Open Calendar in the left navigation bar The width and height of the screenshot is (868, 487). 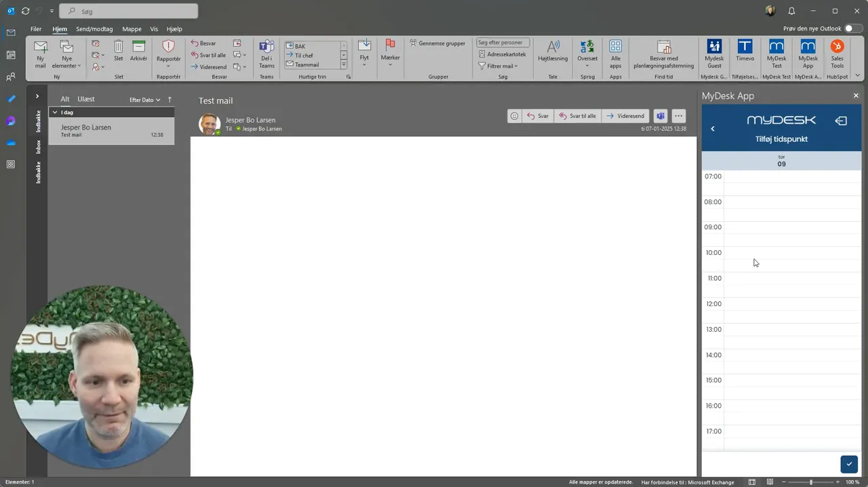[11, 55]
